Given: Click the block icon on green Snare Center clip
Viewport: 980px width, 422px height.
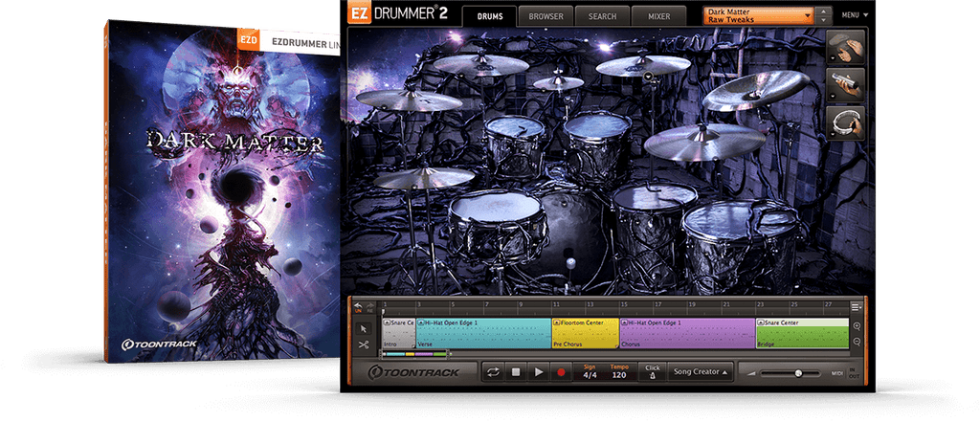Looking at the screenshot, I should (761, 322).
